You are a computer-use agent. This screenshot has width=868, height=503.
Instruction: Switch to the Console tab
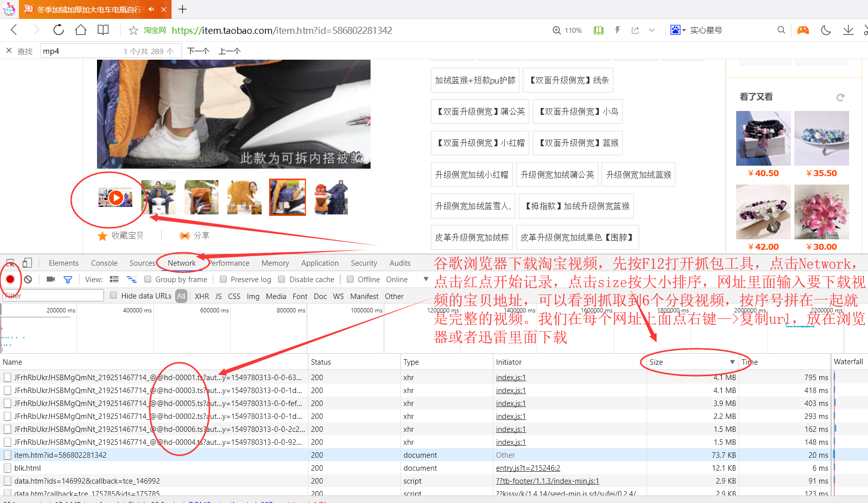point(104,263)
